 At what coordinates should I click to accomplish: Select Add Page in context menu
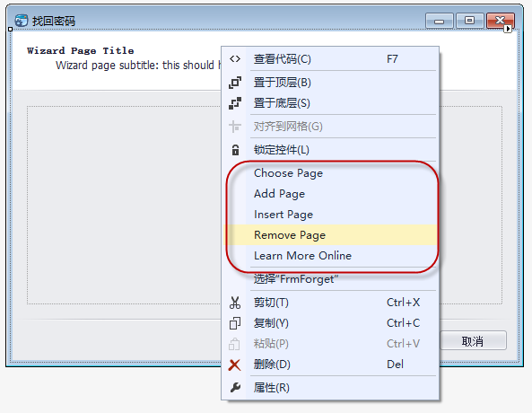[330, 194]
